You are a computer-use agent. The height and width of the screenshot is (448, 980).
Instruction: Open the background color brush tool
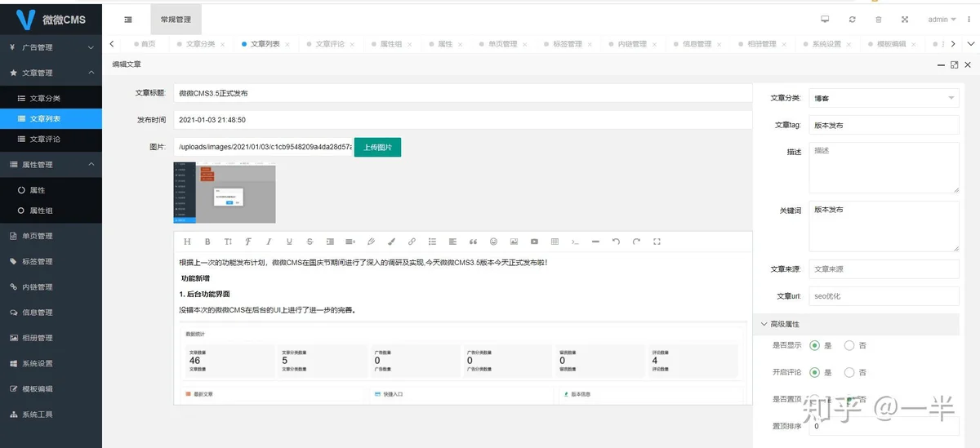coord(391,242)
